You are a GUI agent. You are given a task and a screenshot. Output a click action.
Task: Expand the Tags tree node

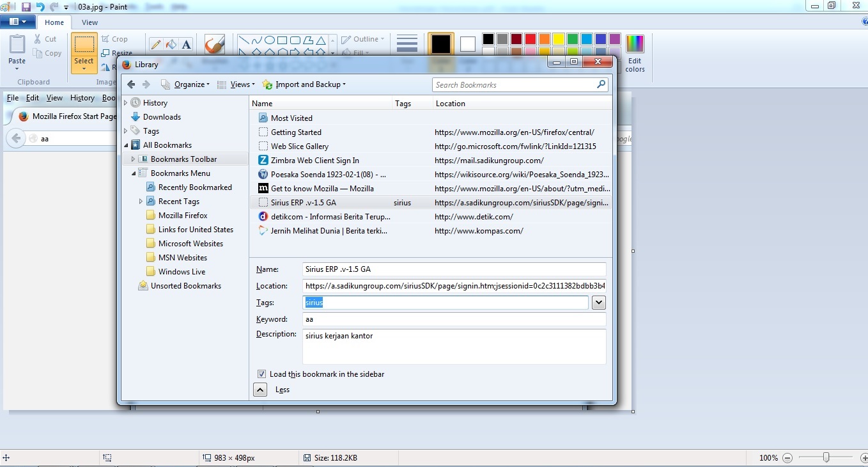[126, 131]
